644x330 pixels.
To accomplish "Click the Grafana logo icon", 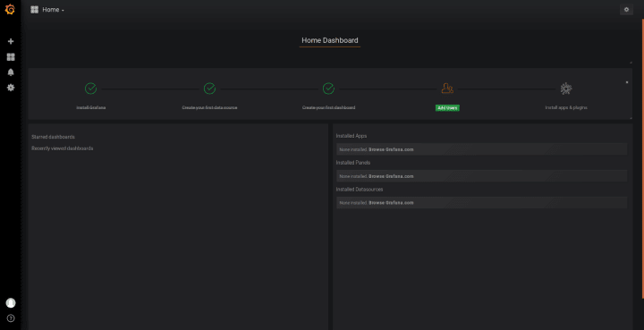I will tap(10, 10).
